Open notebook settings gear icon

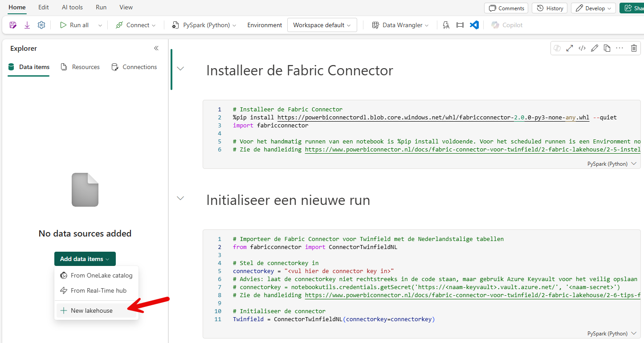click(41, 25)
